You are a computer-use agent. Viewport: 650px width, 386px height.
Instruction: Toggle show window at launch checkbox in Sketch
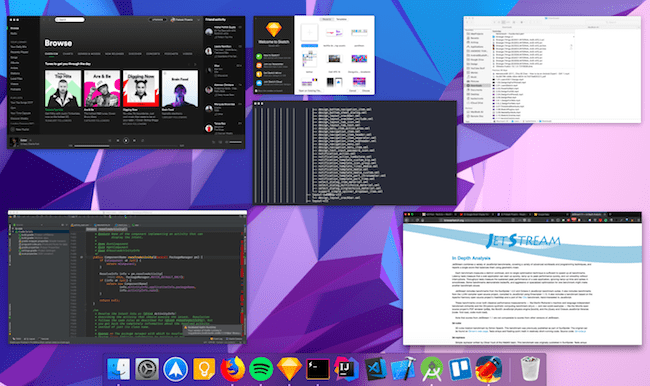click(257, 91)
